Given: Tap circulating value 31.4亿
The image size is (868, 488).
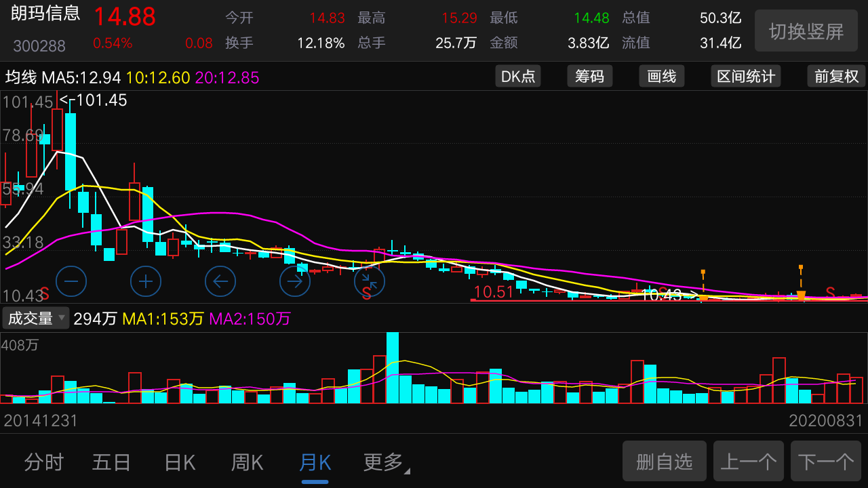Looking at the screenshot, I should click(x=720, y=43).
